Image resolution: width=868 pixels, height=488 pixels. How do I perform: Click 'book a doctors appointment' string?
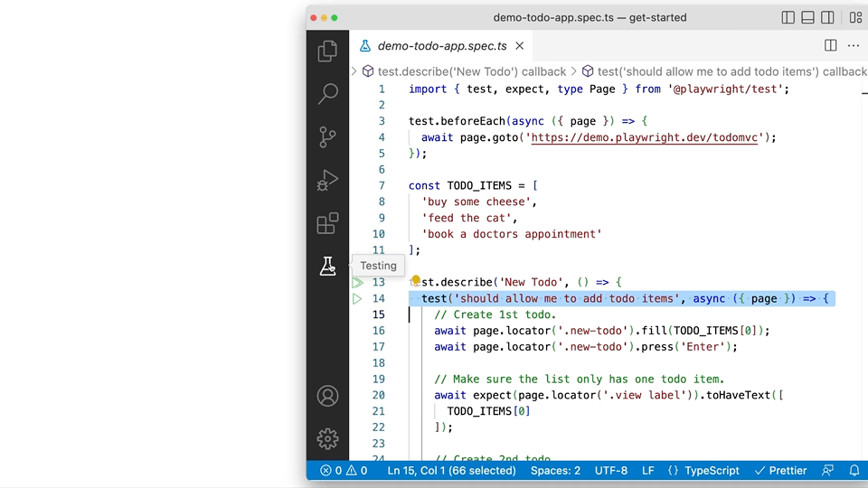click(512, 234)
